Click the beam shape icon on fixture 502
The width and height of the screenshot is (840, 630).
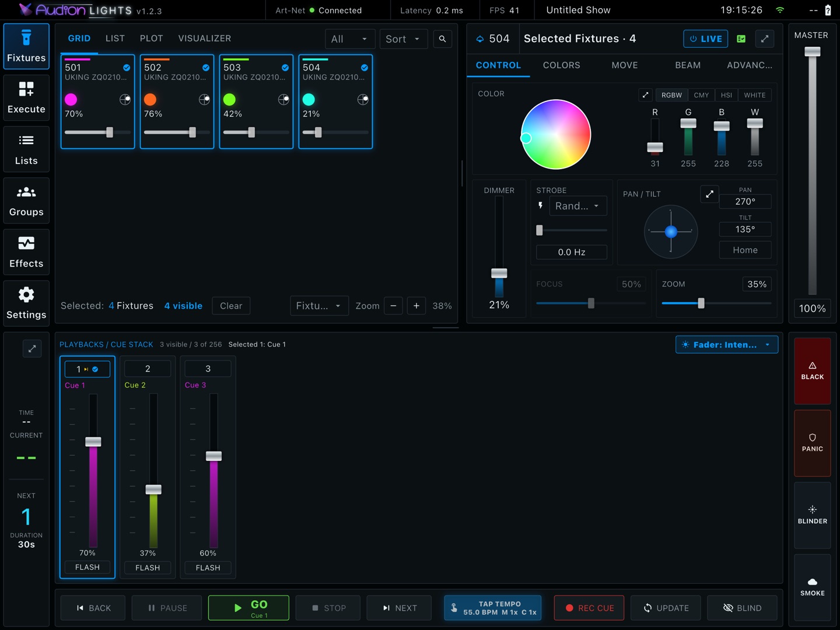[x=204, y=100]
